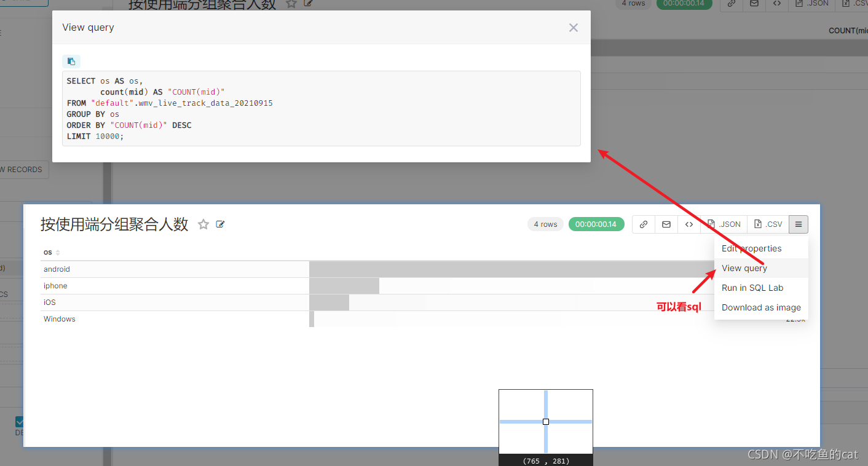
Task: Edit chart title in the lower panel
Action: click(x=221, y=224)
